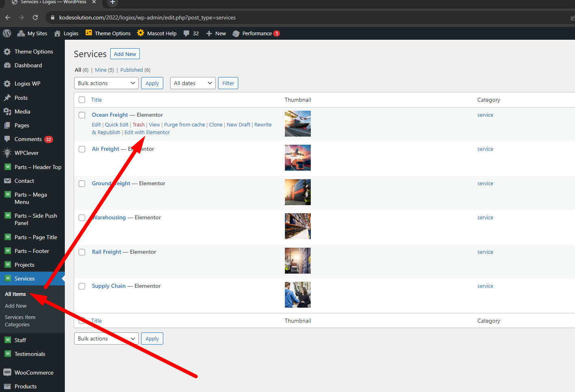Open Performance menu icon
The width and height of the screenshot is (575, 392).
[x=236, y=33]
